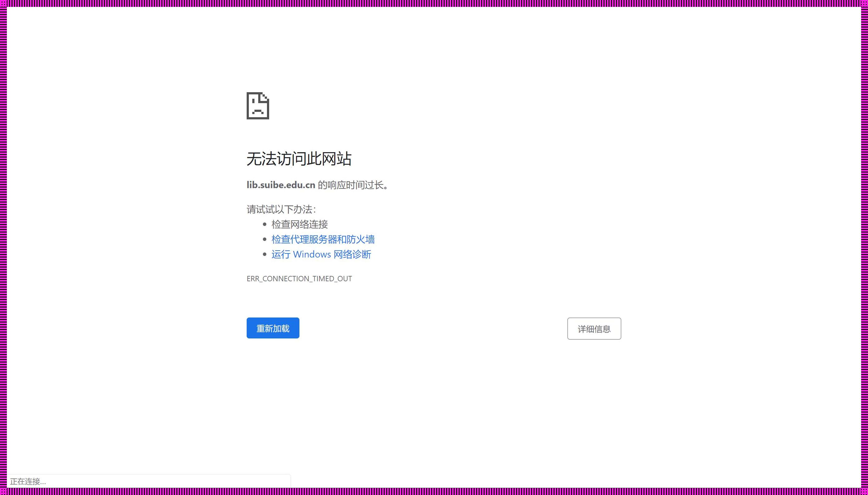Select the ERR_CONNECTION_TIMED_OUT error code text
This screenshot has width=868, height=495.
299,279
